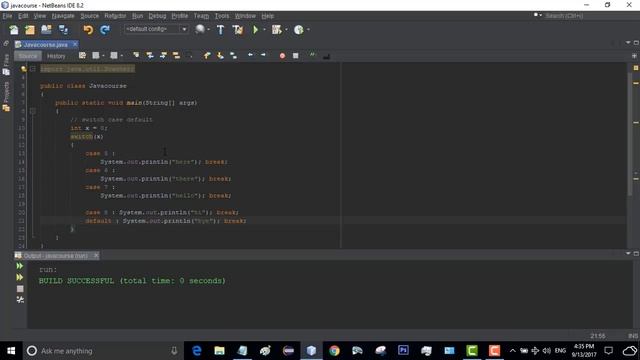
Task: Click the Previous Bookmark icon
Action: tap(207, 56)
